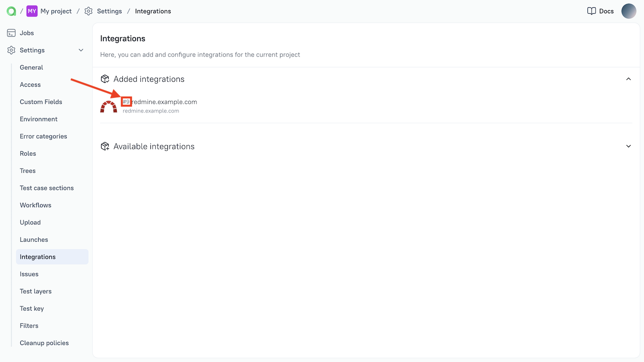The height and width of the screenshot is (362, 644).
Task: Expand the Available integrations section
Action: [x=628, y=146]
